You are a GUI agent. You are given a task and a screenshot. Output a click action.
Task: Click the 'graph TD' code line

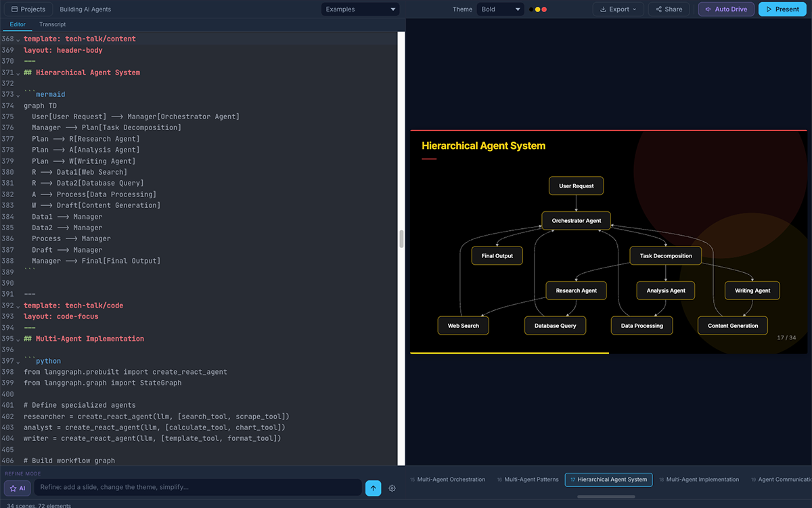pos(41,106)
